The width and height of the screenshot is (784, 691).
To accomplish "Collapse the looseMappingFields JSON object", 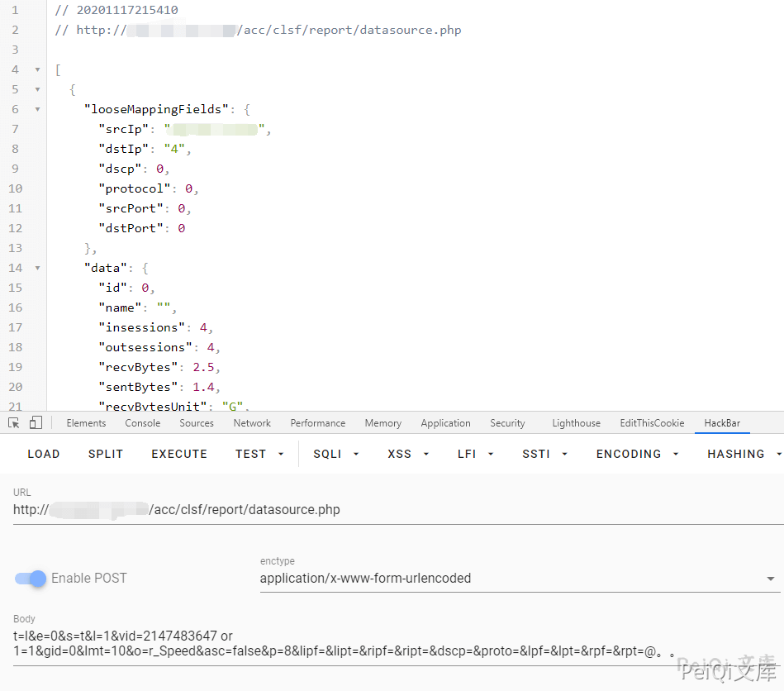I will [x=37, y=109].
